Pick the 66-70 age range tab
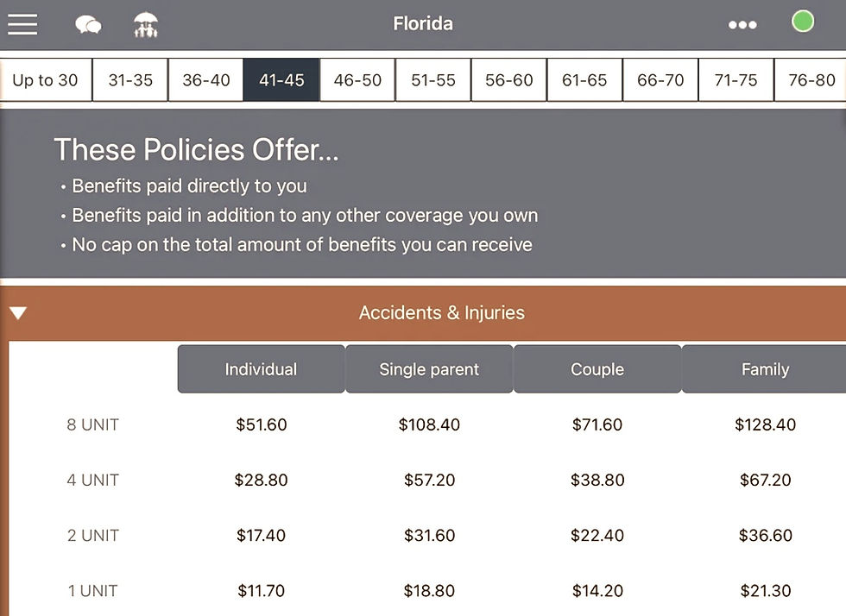This screenshot has width=846, height=616. [x=660, y=80]
